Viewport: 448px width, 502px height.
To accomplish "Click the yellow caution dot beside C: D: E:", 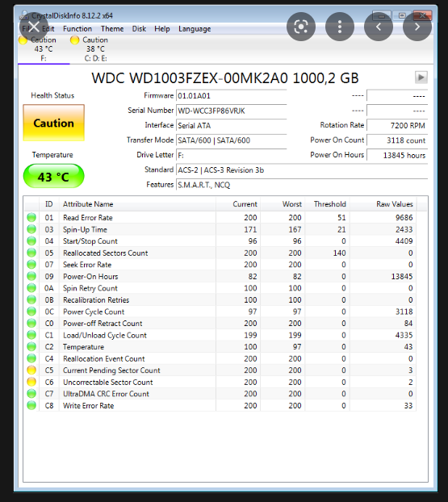I will pyautogui.click(x=74, y=40).
